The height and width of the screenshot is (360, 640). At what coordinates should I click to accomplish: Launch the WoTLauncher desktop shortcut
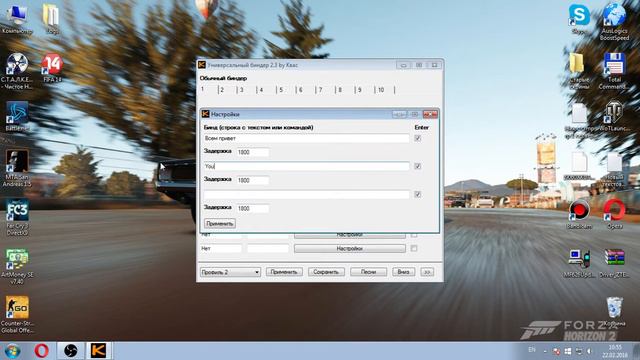(x=614, y=116)
